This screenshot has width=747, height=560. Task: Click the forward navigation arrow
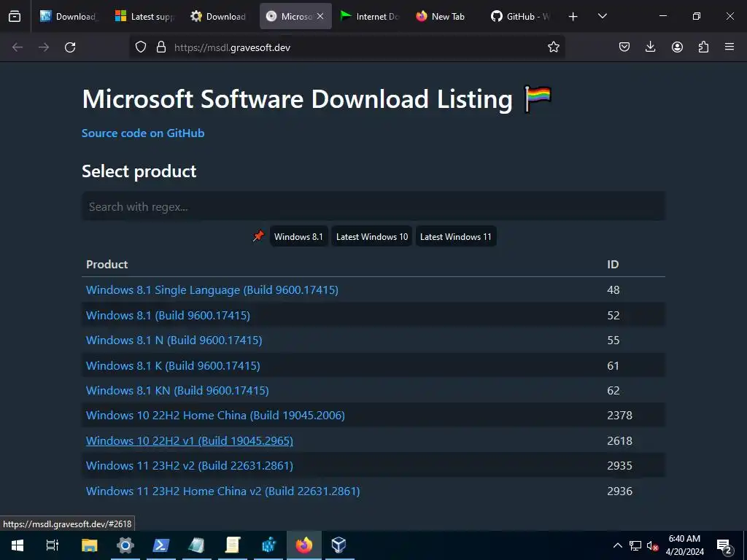pos(44,47)
